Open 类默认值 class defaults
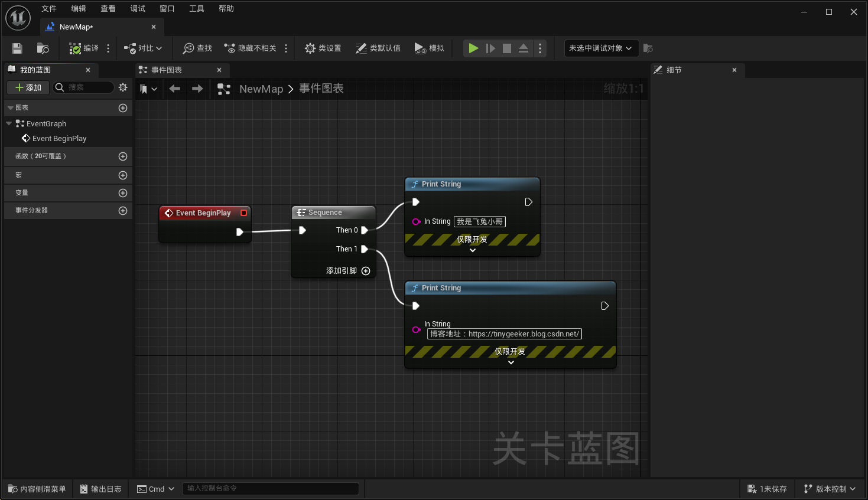Image resolution: width=868 pixels, height=500 pixels. click(x=378, y=48)
